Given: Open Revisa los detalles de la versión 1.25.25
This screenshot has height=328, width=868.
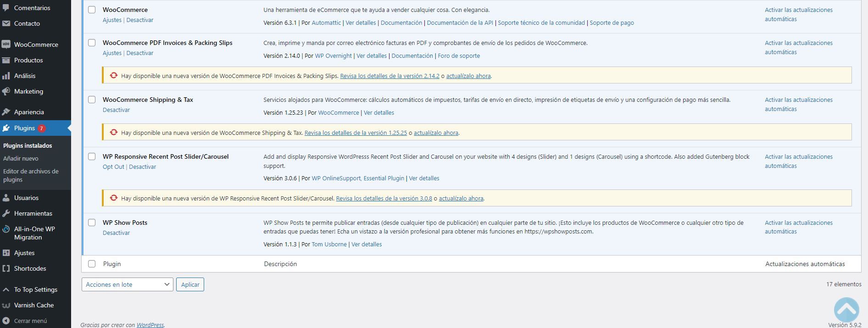Looking at the screenshot, I should (x=356, y=133).
